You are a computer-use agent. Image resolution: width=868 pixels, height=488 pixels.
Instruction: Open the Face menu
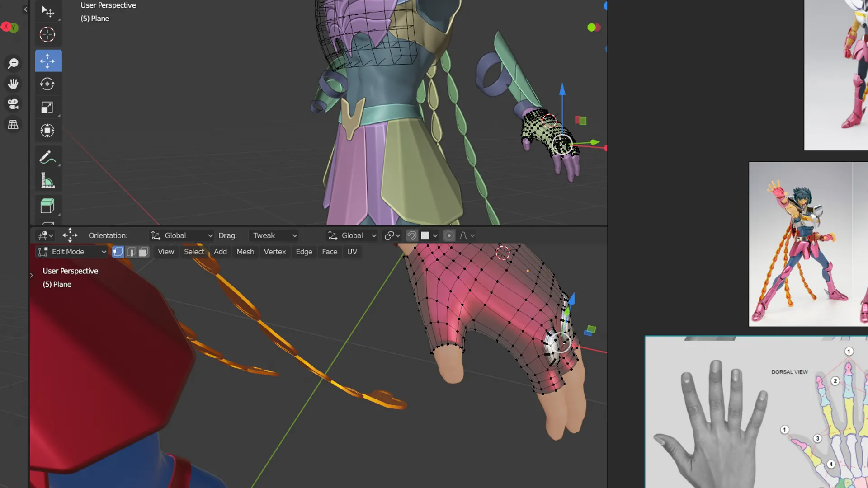pos(330,252)
